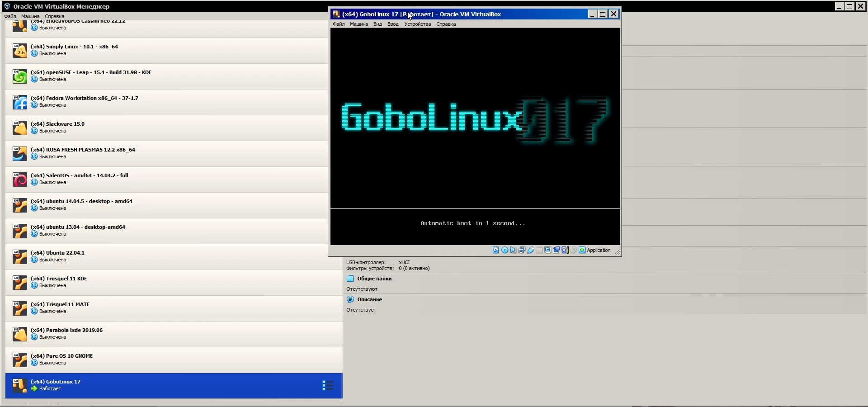Image resolution: width=868 pixels, height=407 pixels.
Task: Click the Фильтры устройств label
Action: (370, 268)
